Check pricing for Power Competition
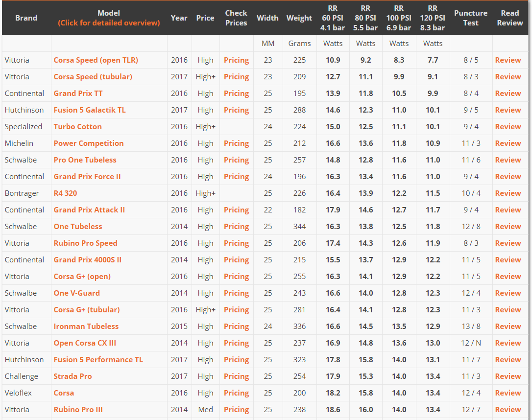 237,143
